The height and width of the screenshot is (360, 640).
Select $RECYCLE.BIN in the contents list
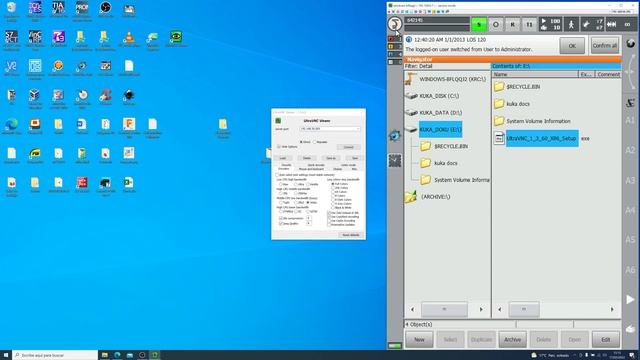click(x=523, y=87)
